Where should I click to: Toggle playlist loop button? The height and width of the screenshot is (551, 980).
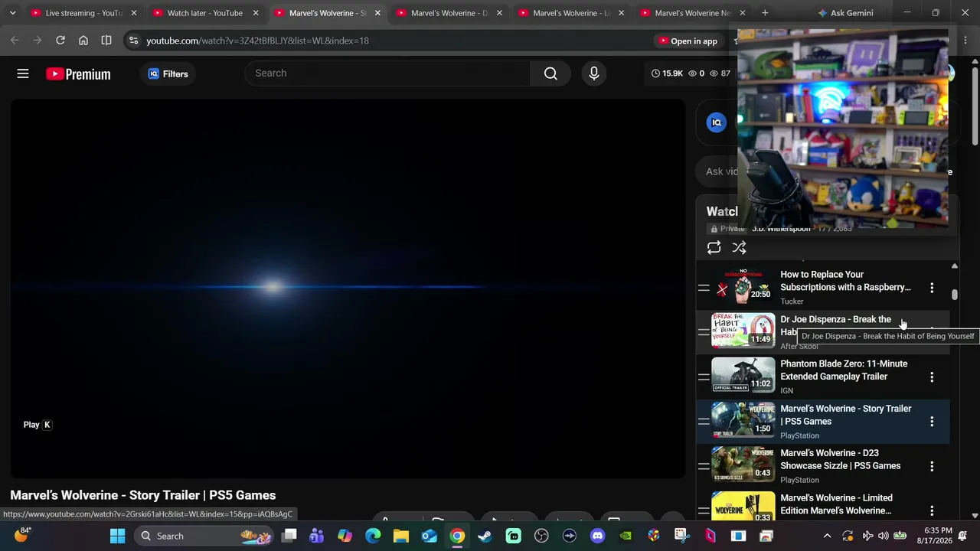coord(714,248)
